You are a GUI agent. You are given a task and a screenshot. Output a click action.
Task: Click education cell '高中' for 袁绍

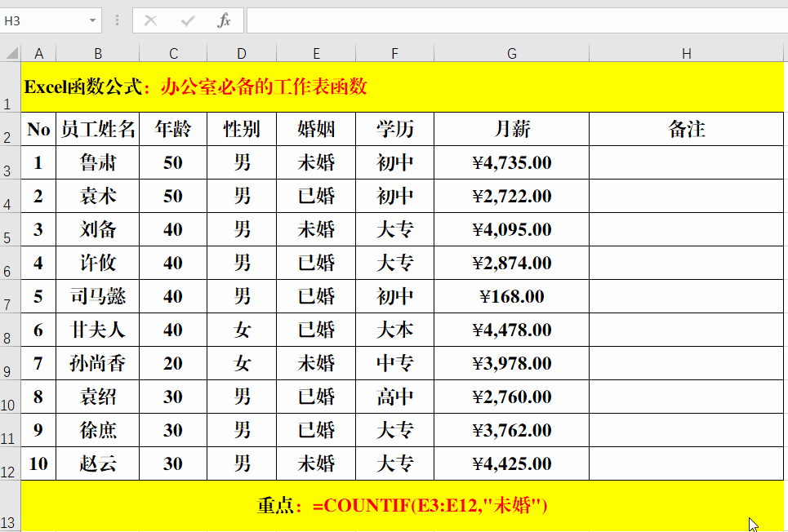[394, 397]
